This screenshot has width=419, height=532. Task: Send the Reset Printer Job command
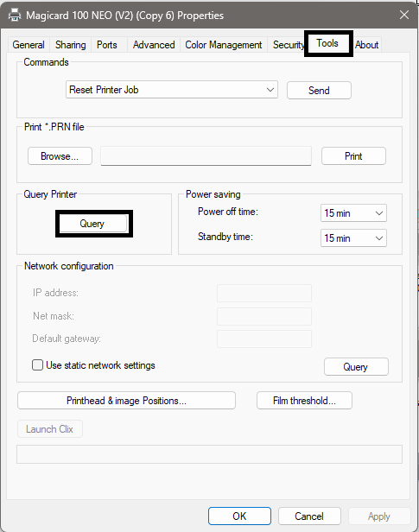(x=319, y=90)
